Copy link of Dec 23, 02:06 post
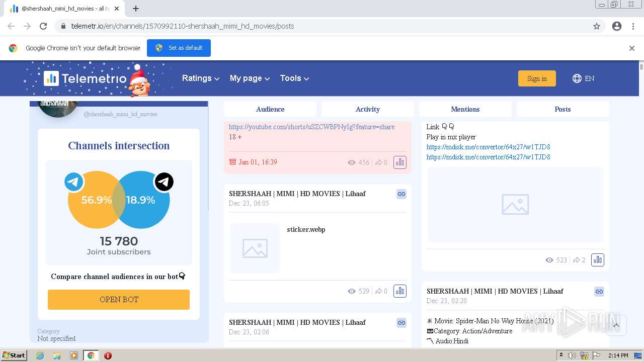 (x=401, y=322)
